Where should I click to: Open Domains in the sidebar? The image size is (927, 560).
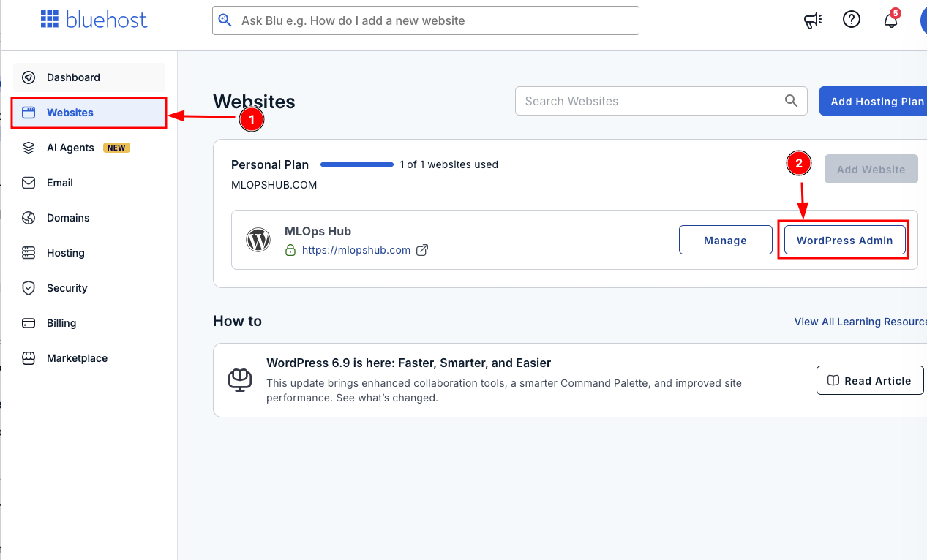[x=89, y=218]
